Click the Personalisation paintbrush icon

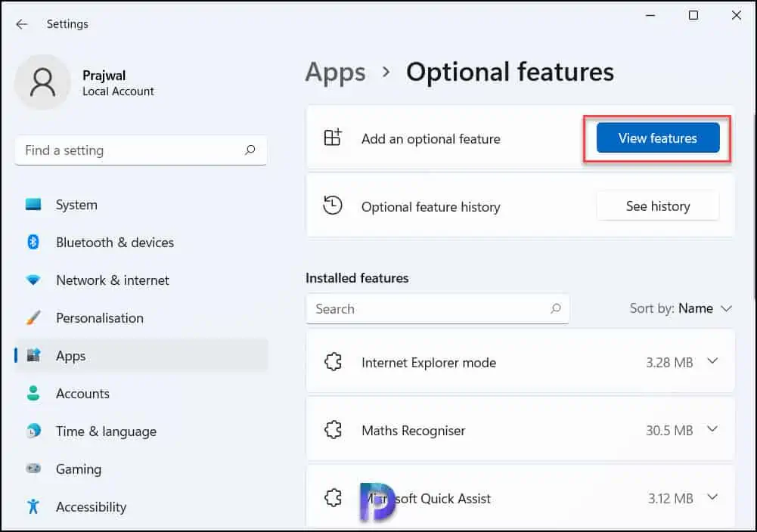33,317
